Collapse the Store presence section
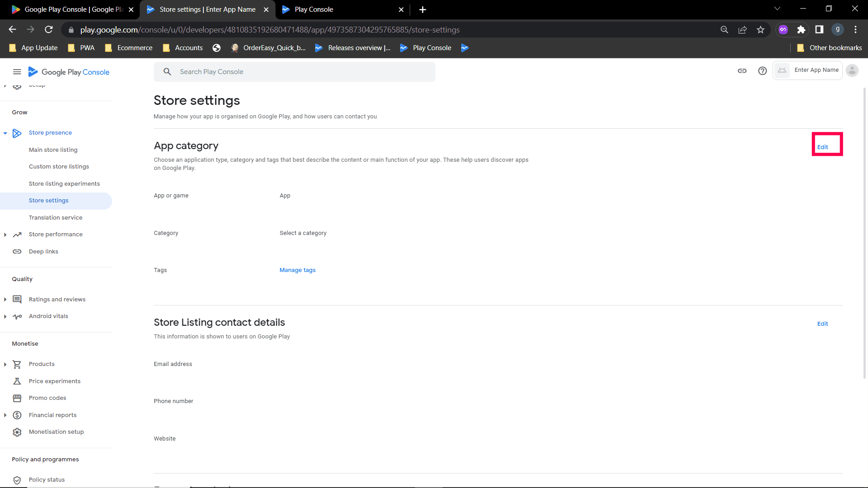Viewport: 868px width, 488px height. 5,133
